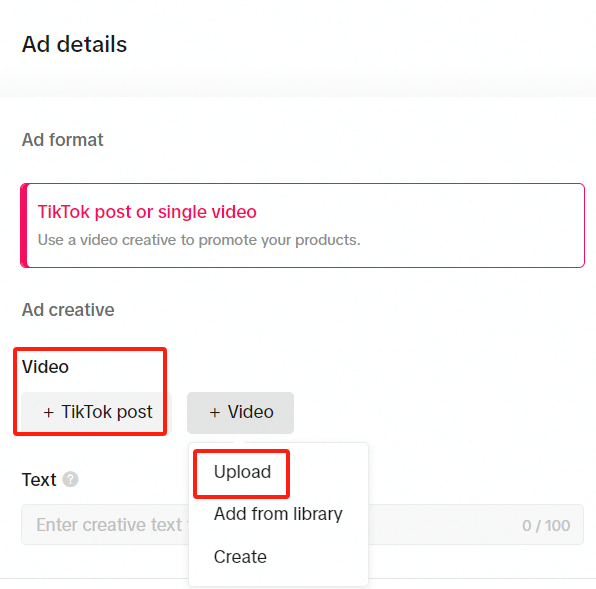Screen dimensions: 596x589
Task: Click the card description about promoting products
Action: coord(199,240)
